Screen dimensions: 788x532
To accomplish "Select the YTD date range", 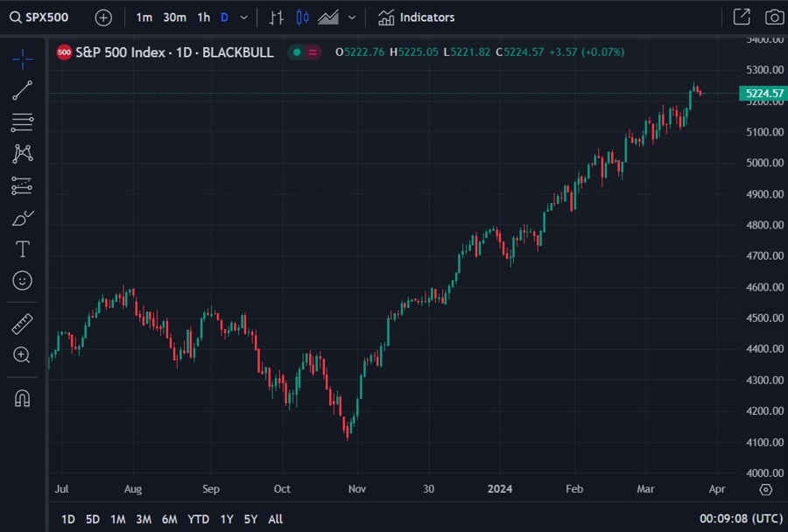I will click(x=198, y=519).
